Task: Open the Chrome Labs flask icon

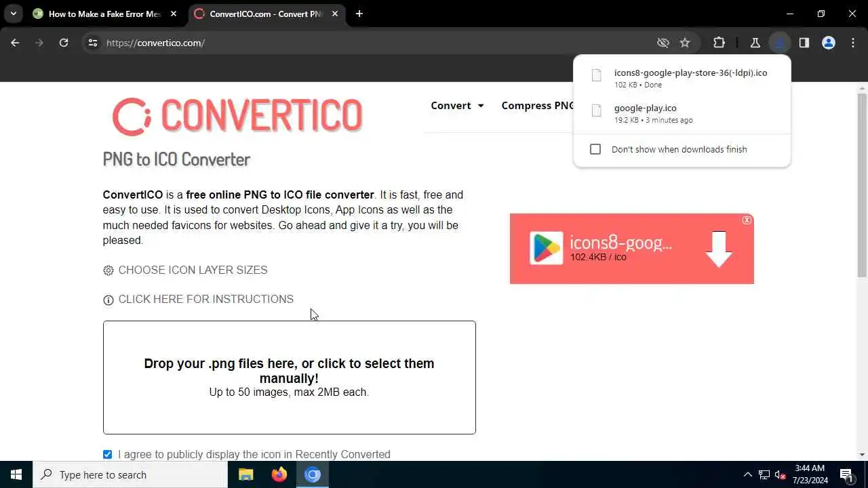Action: [x=755, y=43]
